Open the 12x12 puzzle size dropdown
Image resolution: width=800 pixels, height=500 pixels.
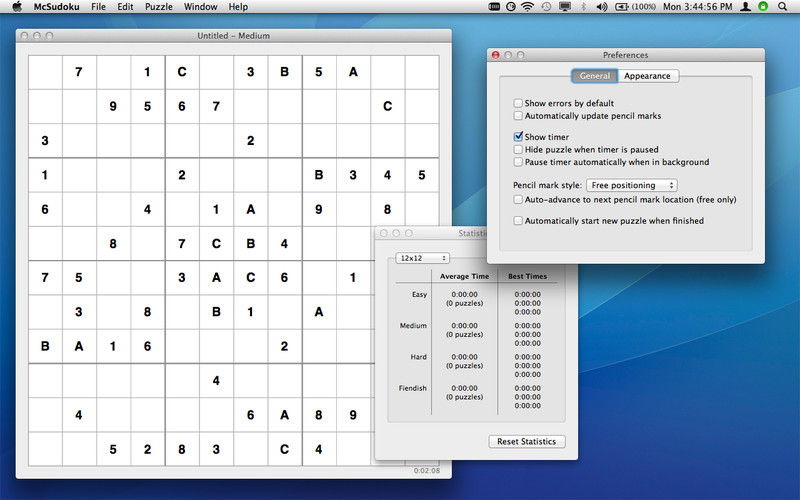click(x=422, y=258)
